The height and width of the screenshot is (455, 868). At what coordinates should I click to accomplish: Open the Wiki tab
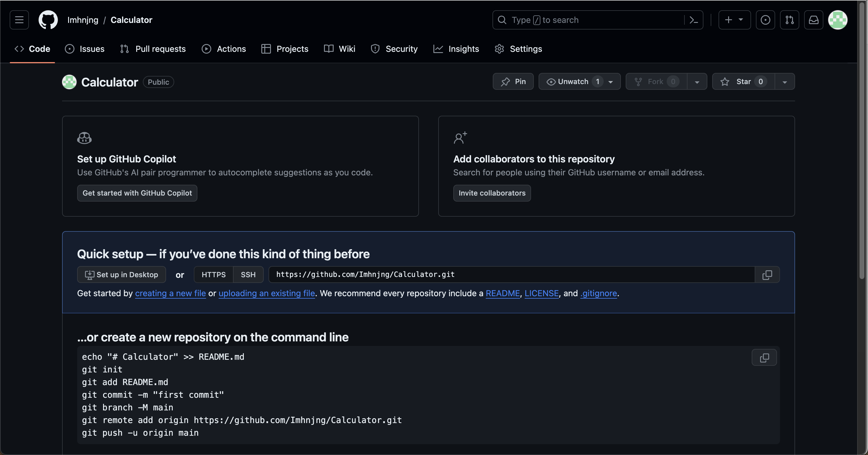340,49
